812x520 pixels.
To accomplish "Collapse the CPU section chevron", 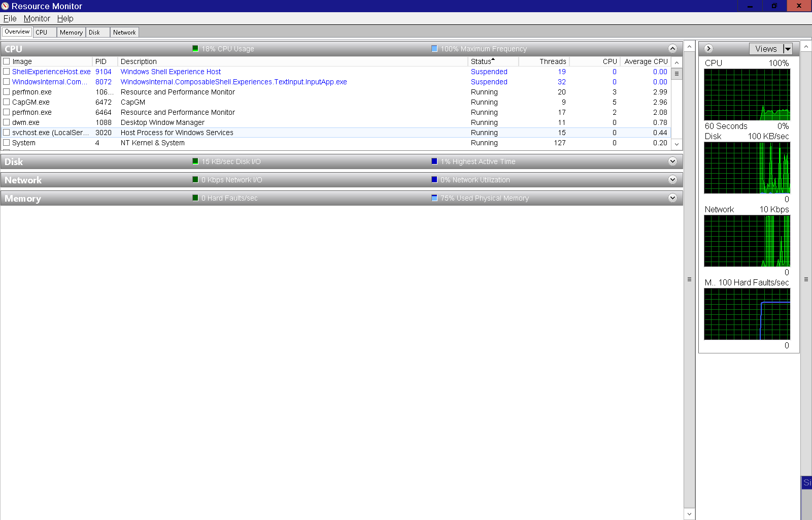I will coord(672,49).
